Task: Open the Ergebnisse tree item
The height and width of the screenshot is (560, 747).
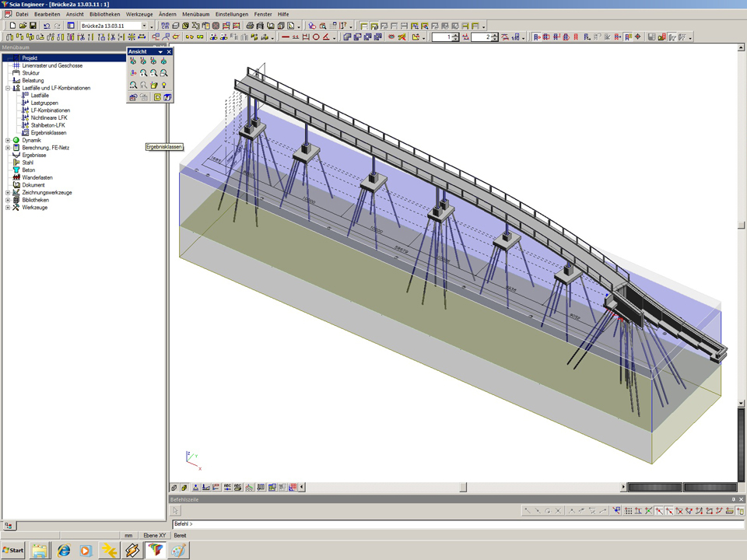Action: click(33, 155)
